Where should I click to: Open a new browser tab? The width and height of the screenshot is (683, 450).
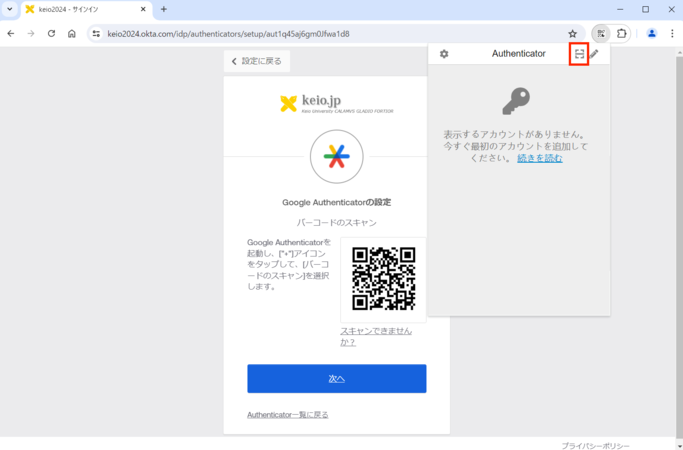[x=164, y=9]
